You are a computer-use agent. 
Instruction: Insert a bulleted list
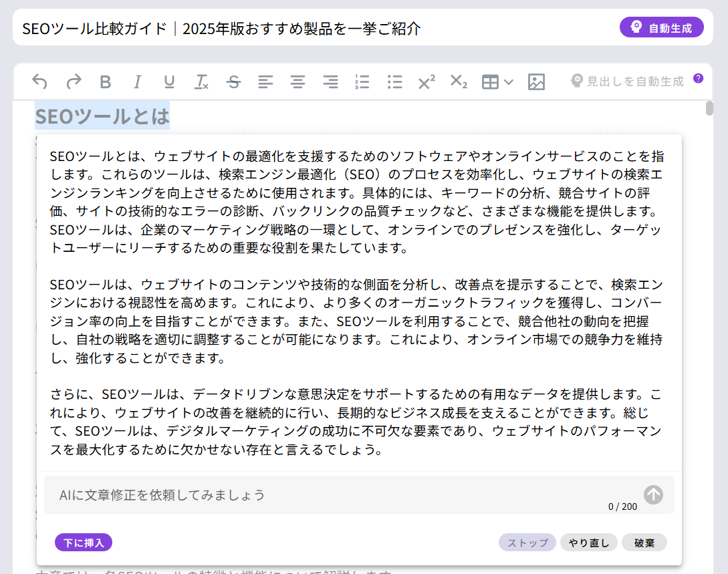coord(394,82)
